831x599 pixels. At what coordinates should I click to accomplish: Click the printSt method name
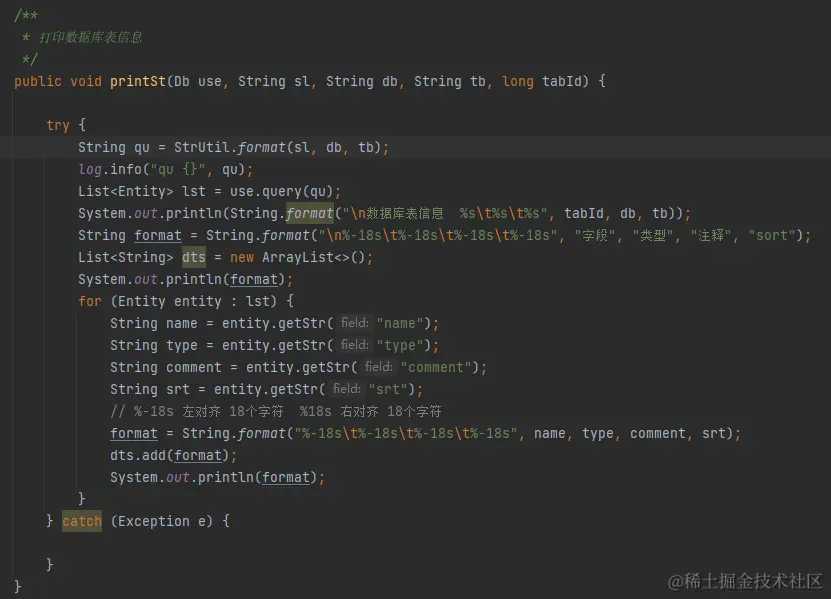tap(138, 81)
